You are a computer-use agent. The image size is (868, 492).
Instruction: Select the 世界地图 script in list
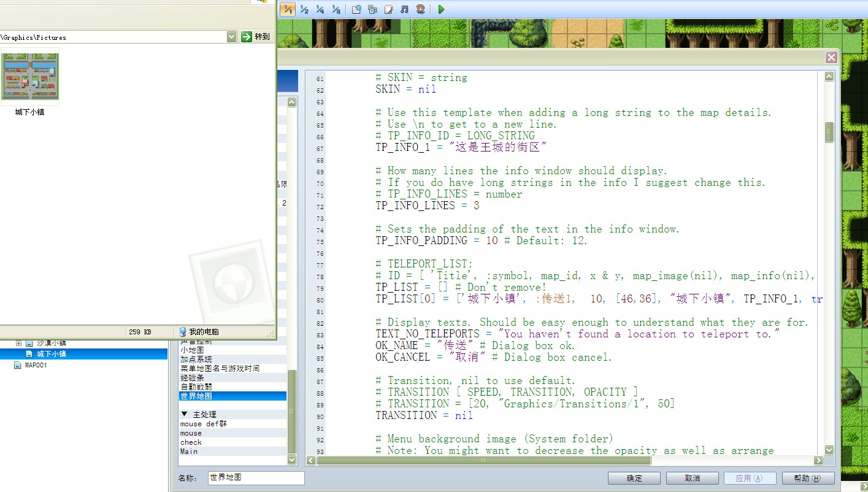pyautogui.click(x=232, y=396)
